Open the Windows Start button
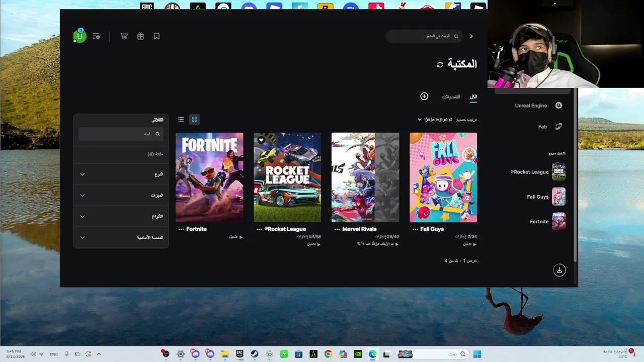This screenshot has width=644, height=362. [x=477, y=354]
